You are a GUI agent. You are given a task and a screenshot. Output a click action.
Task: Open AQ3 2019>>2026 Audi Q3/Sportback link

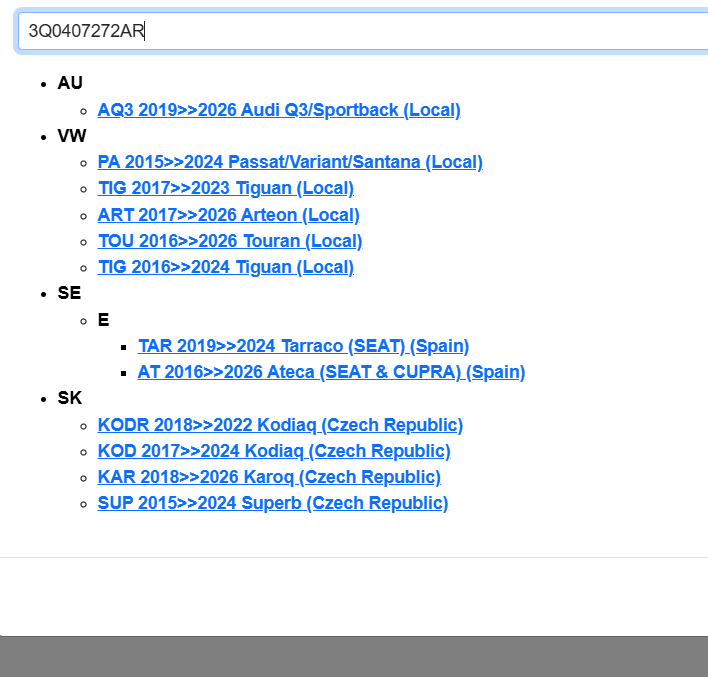pyautogui.click(x=279, y=110)
